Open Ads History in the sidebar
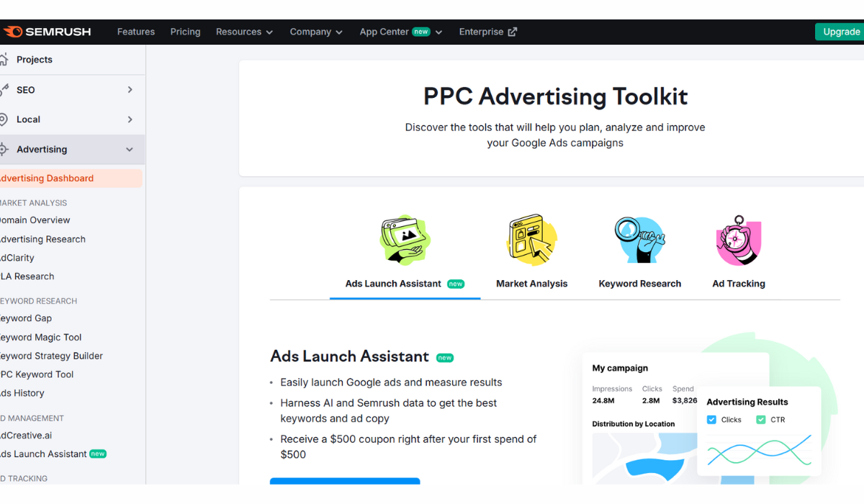864x504 pixels. [22, 393]
